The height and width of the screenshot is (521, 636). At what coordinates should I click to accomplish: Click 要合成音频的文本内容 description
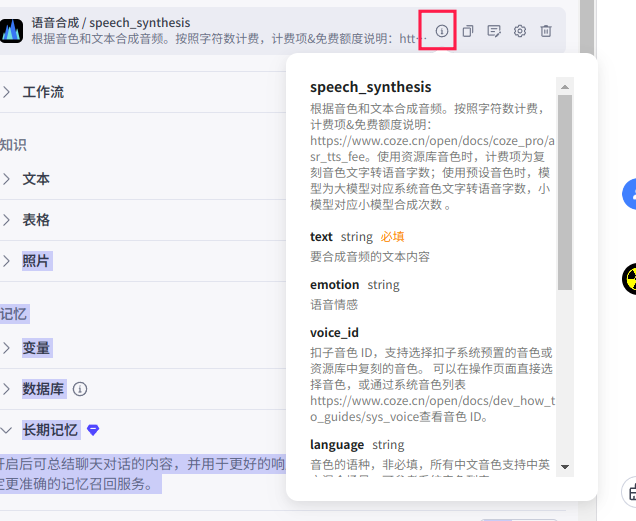[370, 256]
